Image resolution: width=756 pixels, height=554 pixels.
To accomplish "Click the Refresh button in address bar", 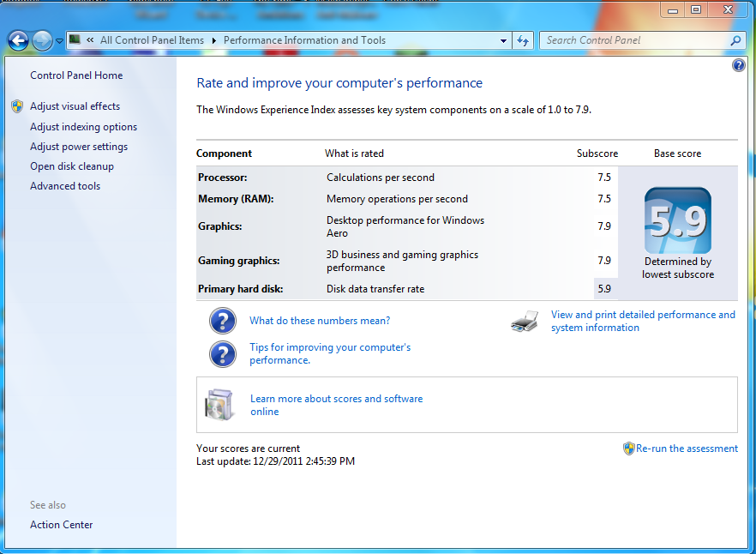I will point(523,40).
